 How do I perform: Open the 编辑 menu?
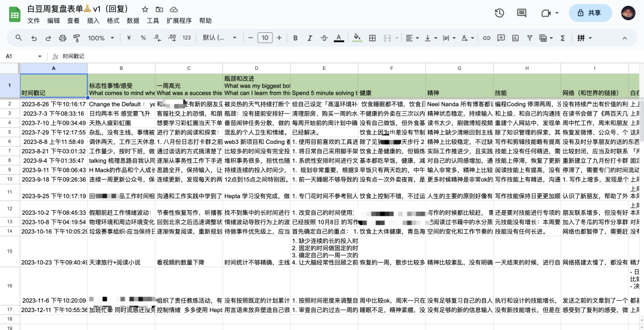[54, 20]
